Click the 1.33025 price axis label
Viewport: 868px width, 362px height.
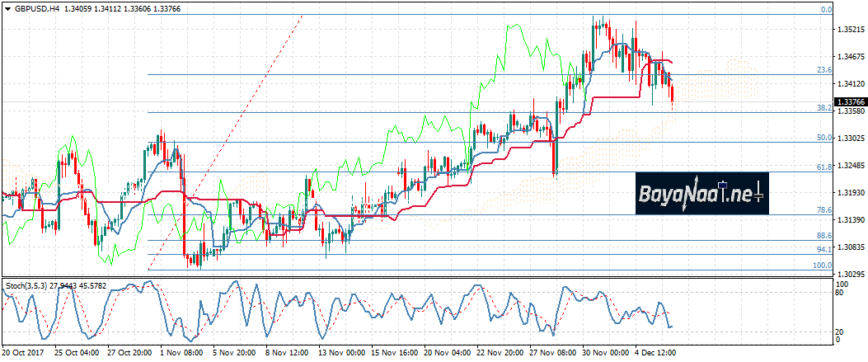click(x=850, y=139)
